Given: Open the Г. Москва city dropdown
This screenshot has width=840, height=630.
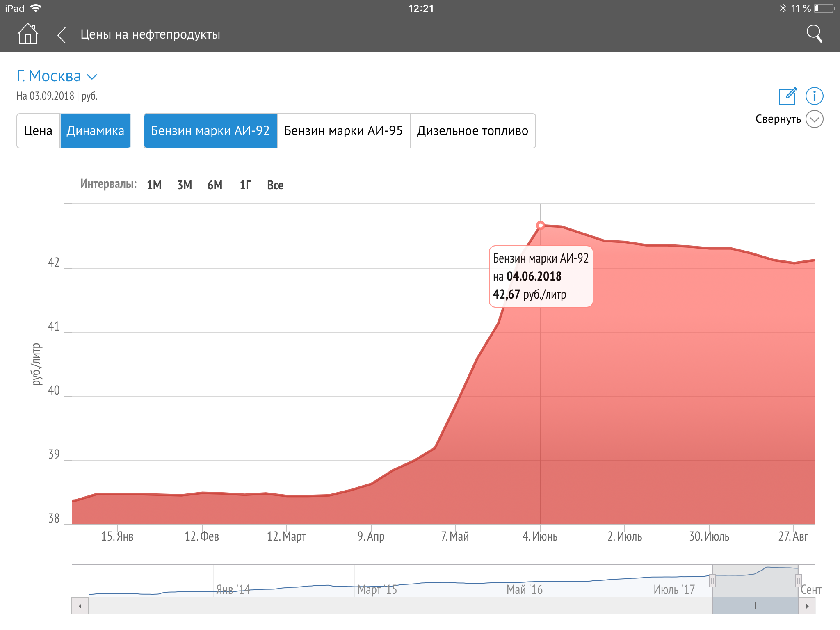Looking at the screenshot, I should [57, 76].
